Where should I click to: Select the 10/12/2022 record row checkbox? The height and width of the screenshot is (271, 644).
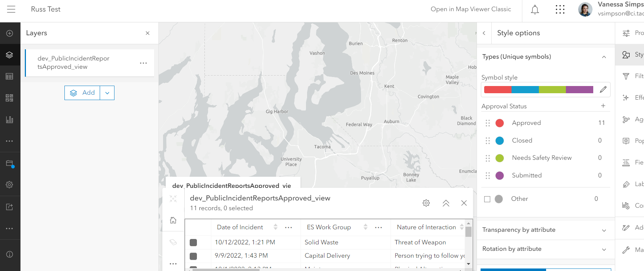click(193, 243)
